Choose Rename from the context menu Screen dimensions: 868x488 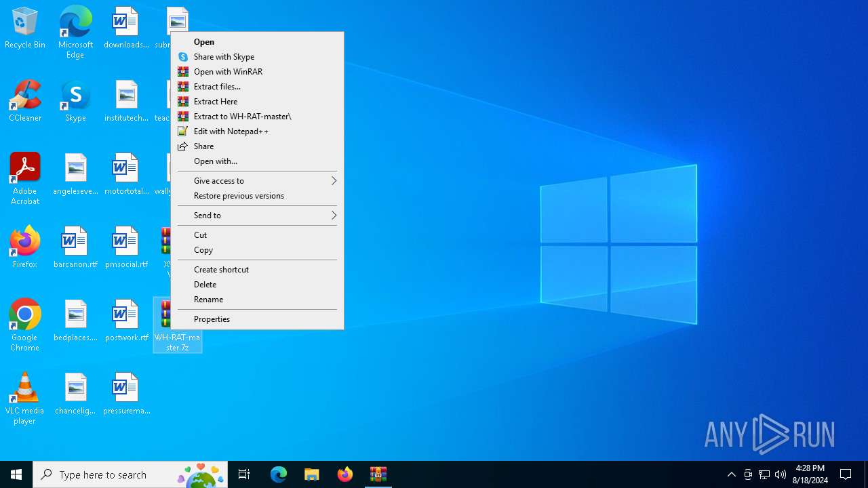pos(257,300)
